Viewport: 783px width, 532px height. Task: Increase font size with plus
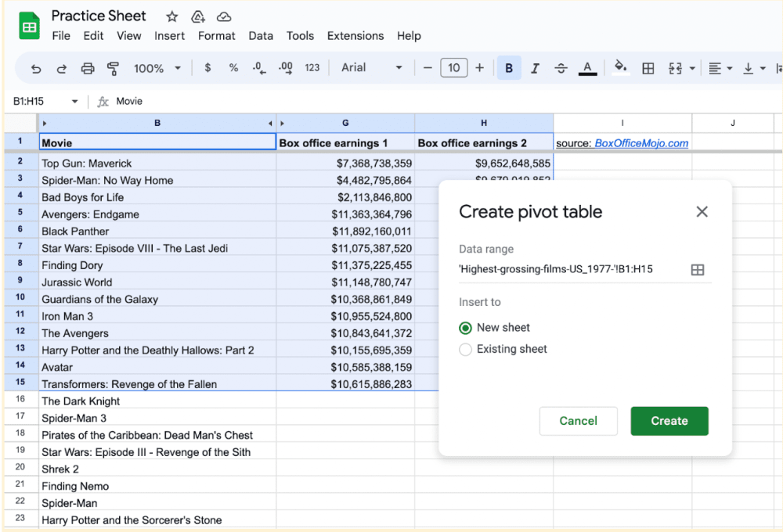(x=479, y=68)
